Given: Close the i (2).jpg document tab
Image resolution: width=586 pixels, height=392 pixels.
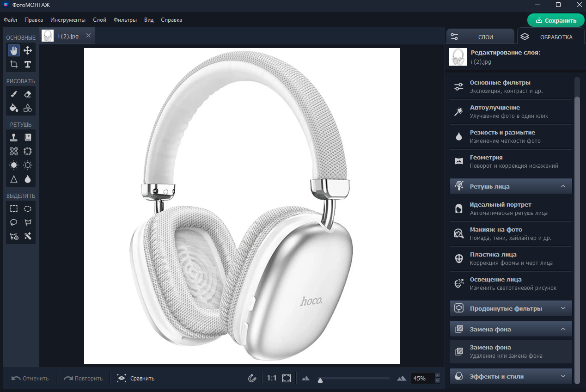Looking at the screenshot, I should click(x=89, y=36).
